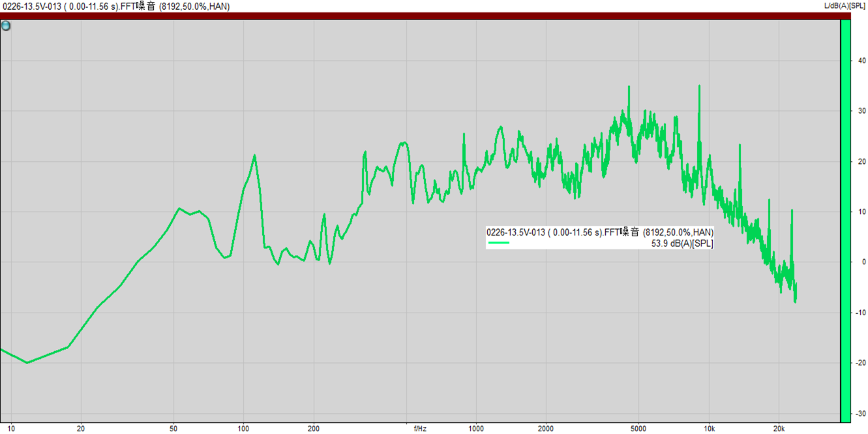Screen dimensions: 868x434
Task: Click the 53.9 dB(A)[SPL] legend value
Action: [x=682, y=243]
